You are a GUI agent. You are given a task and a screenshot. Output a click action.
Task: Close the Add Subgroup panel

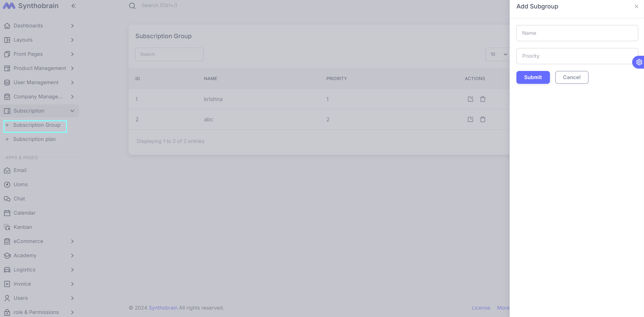(x=636, y=6)
